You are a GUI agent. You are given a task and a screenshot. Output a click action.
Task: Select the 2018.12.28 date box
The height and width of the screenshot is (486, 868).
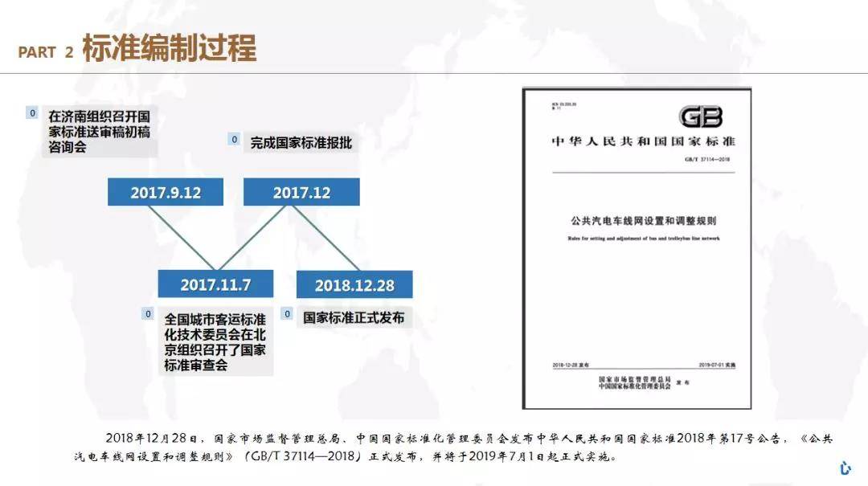coord(354,285)
